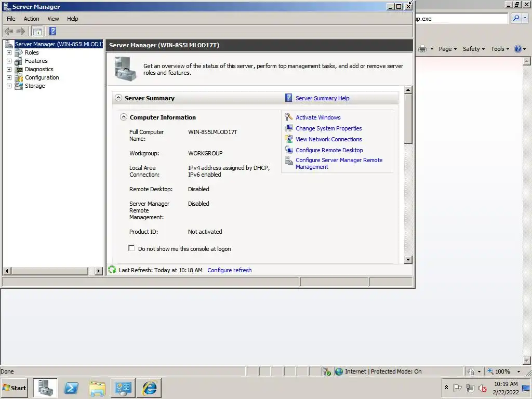Click the tree pane scroll left arrow

(7, 271)
